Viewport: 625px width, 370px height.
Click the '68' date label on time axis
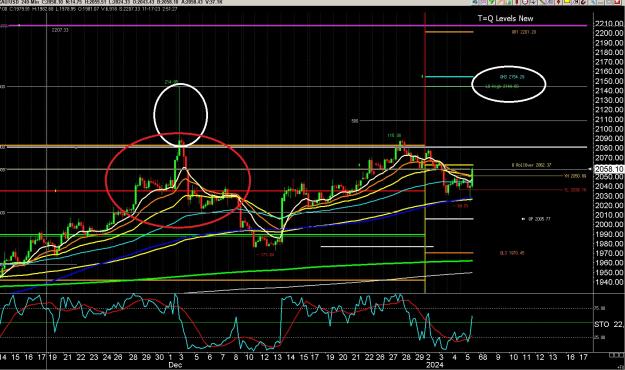pyautogui.click(x=482, y=357)
